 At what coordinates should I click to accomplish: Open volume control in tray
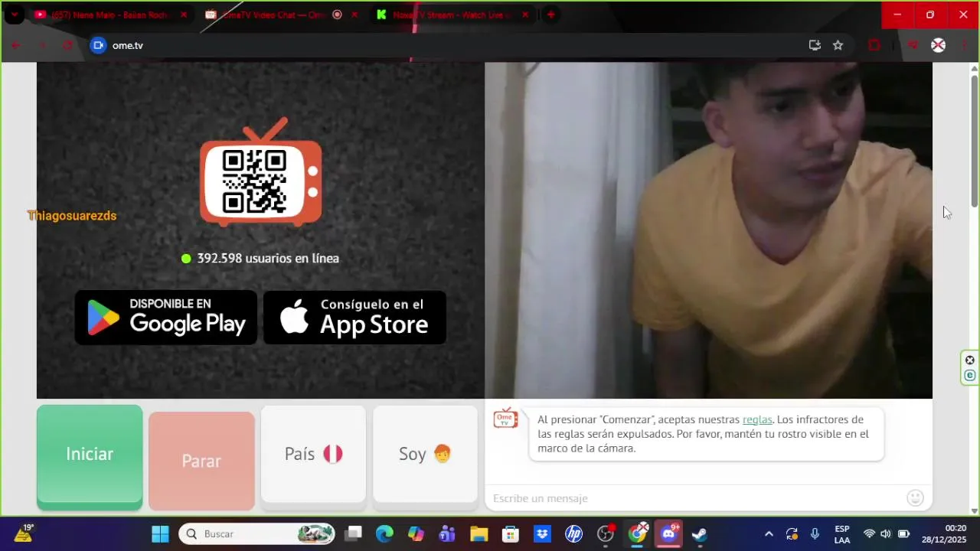[x=886, y=534]
